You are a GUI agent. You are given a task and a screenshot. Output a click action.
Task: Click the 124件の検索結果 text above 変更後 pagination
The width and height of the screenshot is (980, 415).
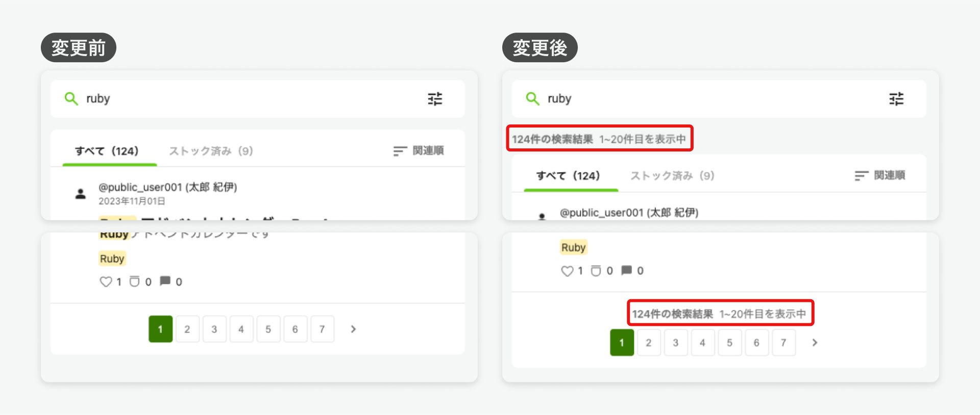(x=673, y=314)
